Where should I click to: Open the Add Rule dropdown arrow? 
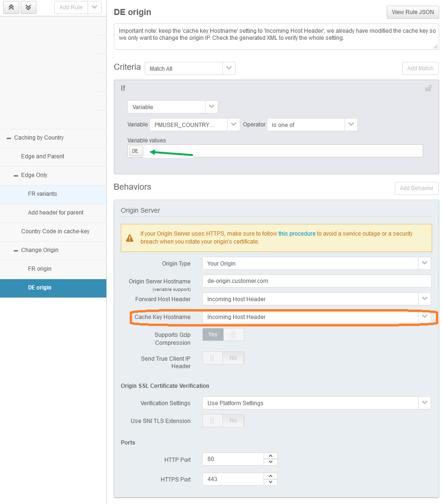(x=95, y=7)
